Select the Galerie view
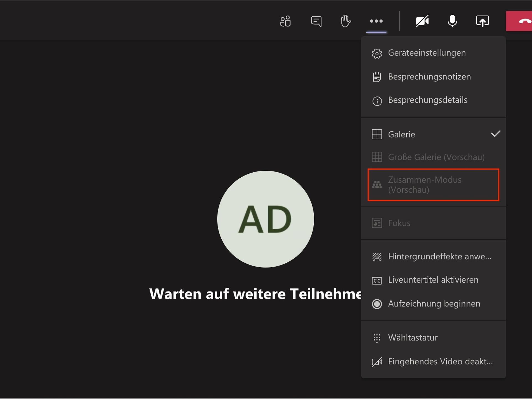532x399 pixels. (402, 134)
